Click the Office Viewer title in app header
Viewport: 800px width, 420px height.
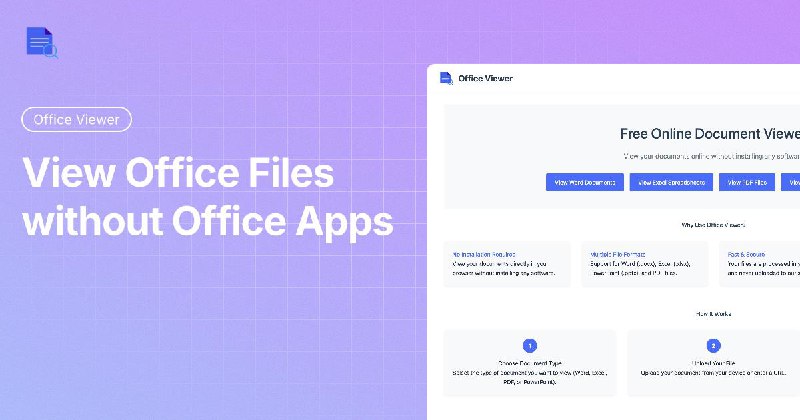click(x=484, y=80)
